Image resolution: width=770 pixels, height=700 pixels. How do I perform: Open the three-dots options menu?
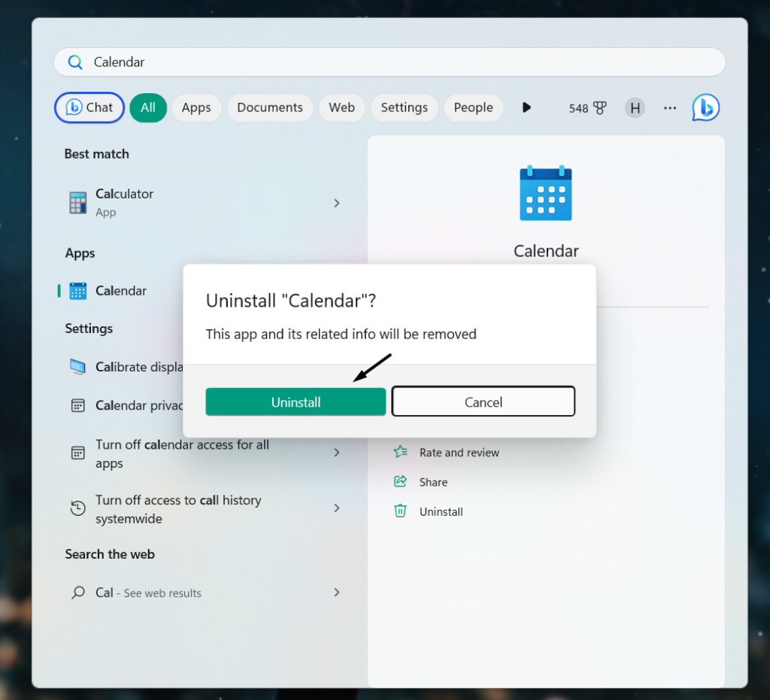(x=670, y=108)
